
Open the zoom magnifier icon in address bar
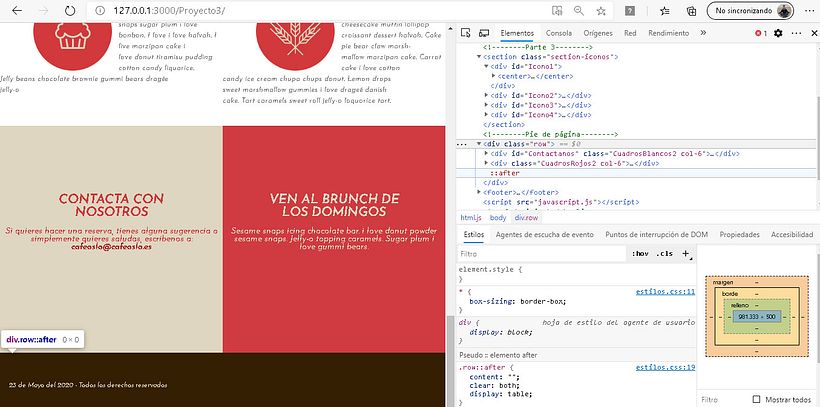[578, 10]
